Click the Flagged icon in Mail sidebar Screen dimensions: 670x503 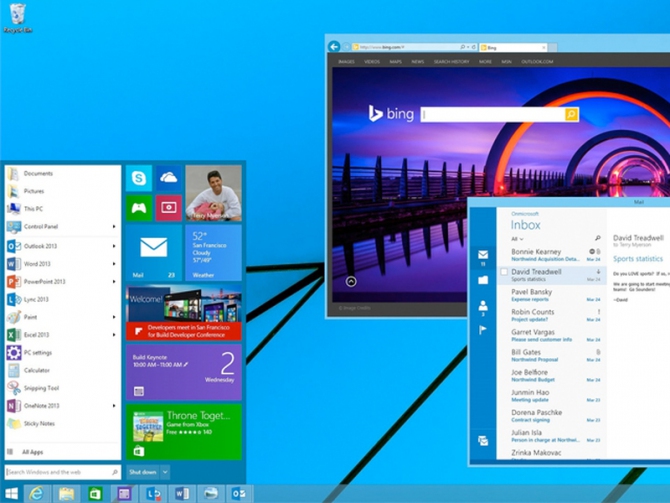[x=483, y=330]
